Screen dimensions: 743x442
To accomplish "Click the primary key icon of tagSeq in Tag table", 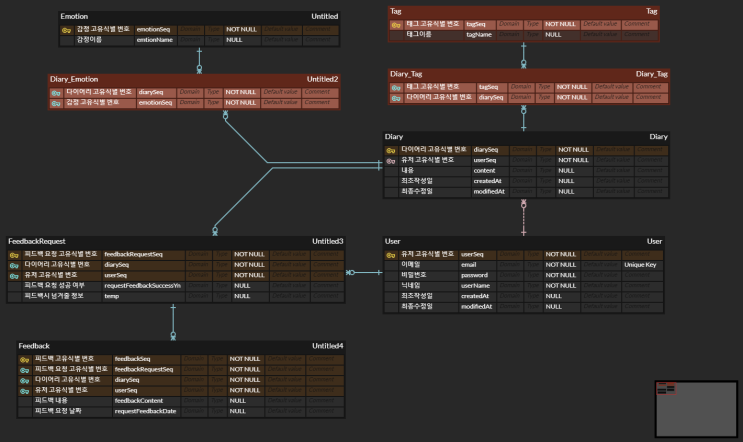I will coord(396,25).
